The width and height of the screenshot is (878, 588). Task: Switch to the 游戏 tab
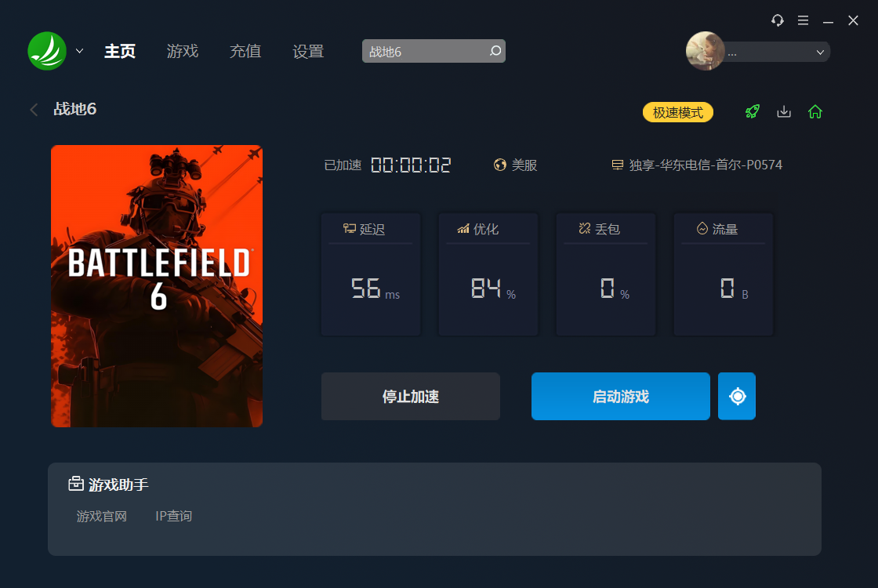(x=183, y=51)
